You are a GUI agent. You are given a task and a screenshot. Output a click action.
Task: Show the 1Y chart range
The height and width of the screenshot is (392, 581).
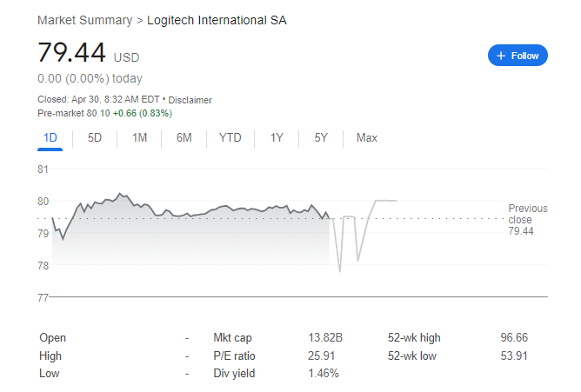[277, 137]
